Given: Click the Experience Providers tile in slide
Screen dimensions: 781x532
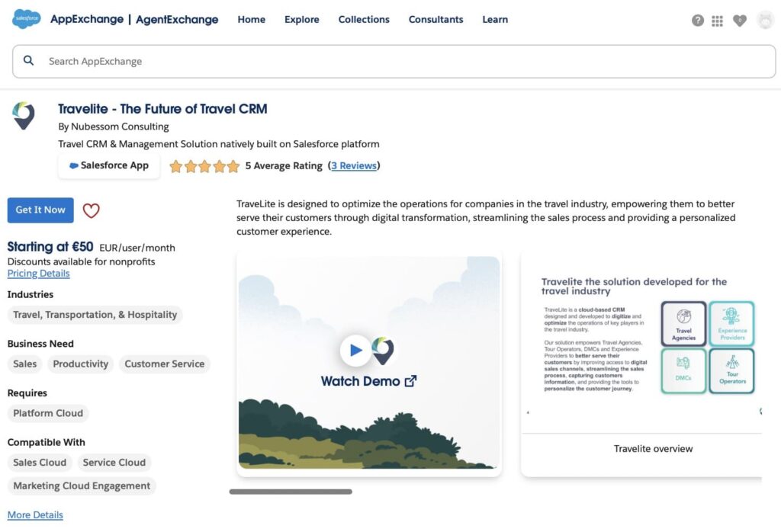Looking at the screenshot, I should pos(731,323).
